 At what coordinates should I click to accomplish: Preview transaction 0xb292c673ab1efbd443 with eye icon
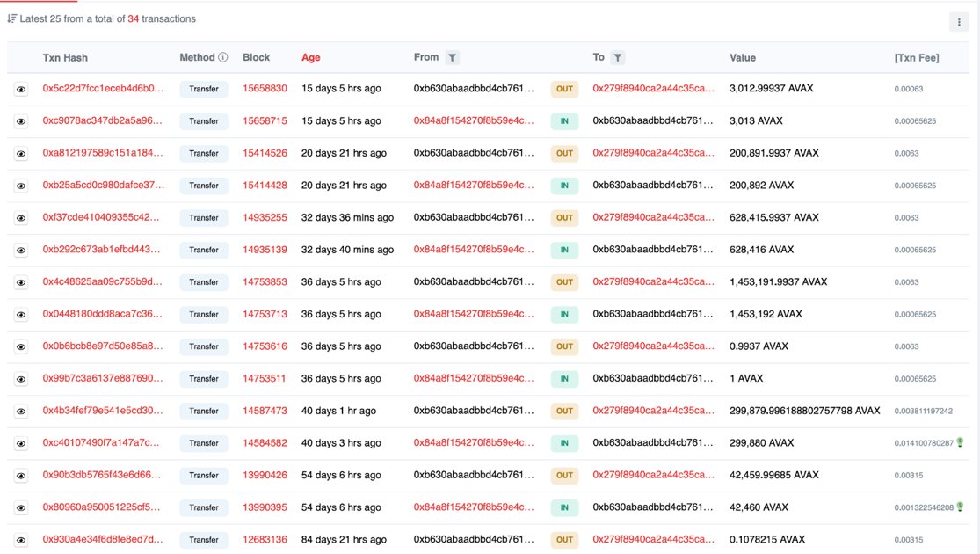[x=21, y=250]
